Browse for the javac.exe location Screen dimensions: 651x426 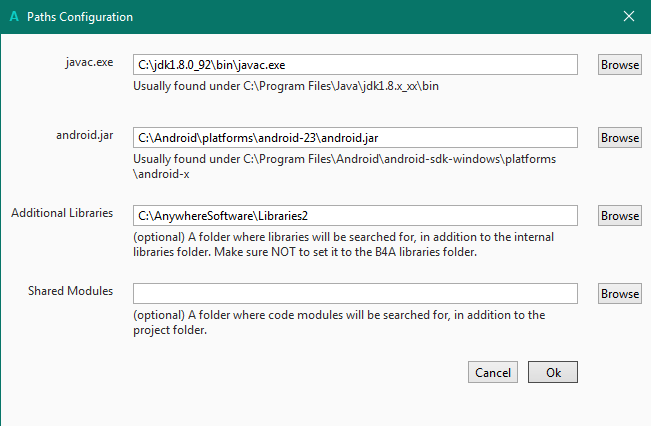(x=620, y=64)
